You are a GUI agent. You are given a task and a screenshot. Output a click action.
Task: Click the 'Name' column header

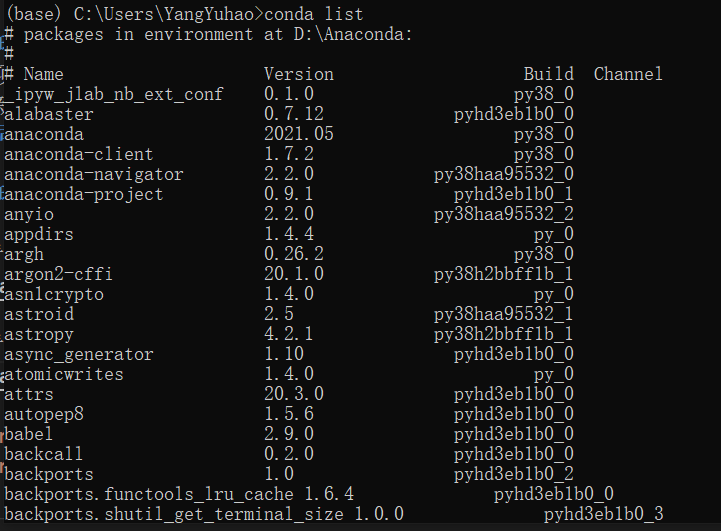(x=43, y=74)
